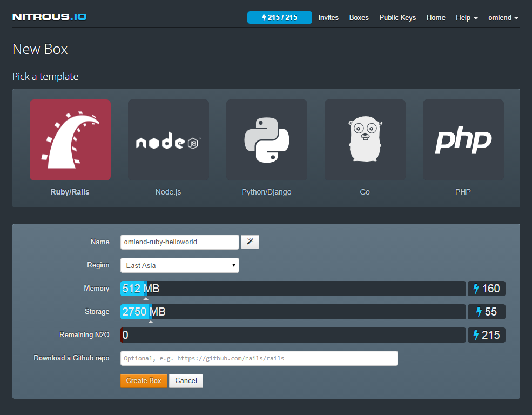This screenshot has width=532, height=415.
Task: Click the 215 / 215 N2O badge
Action: (280, 18)
